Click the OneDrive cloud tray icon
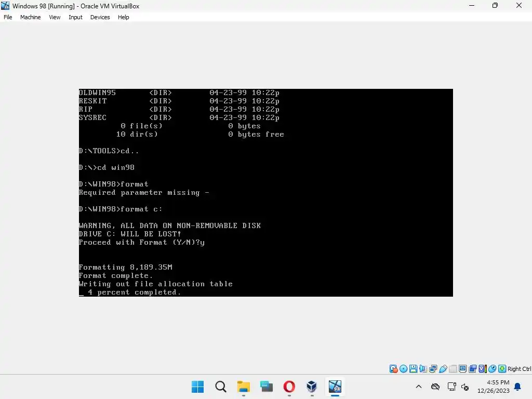Viewport: 532px width, 399px height. coord(435,387)
